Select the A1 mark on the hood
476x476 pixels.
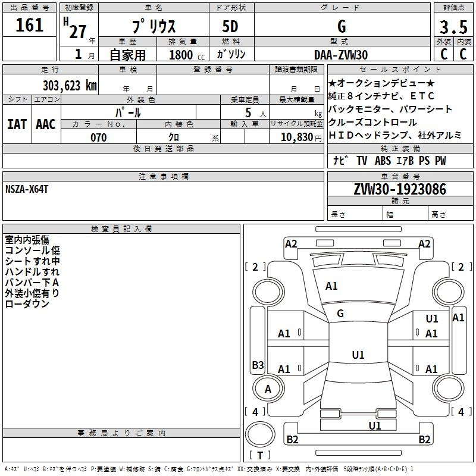pos(331,286)
